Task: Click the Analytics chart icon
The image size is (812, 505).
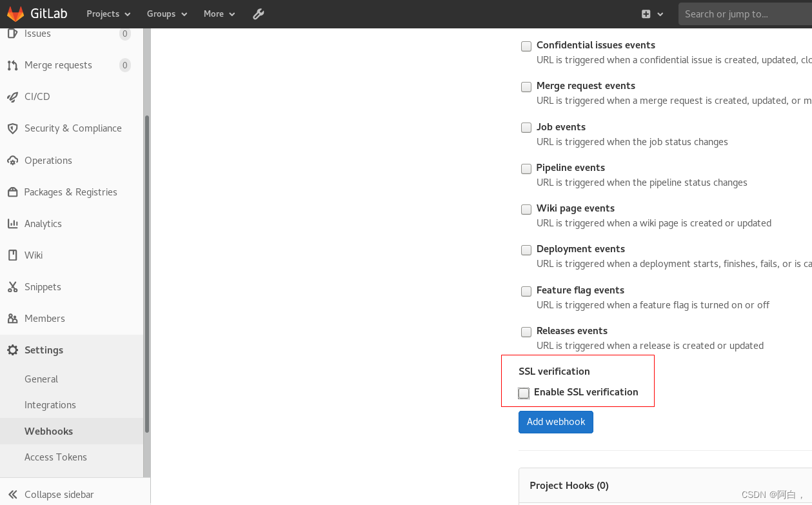Action: click(x=12, y=224)
